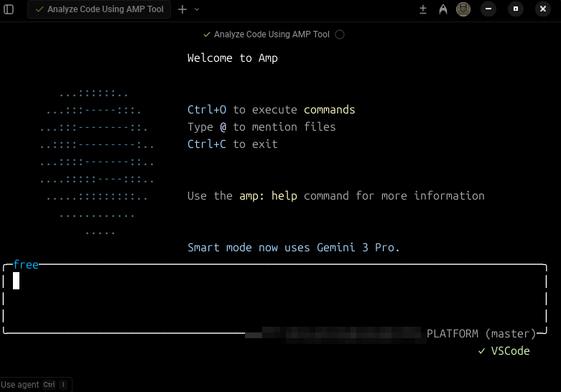Toggle the sidebar panel icon
This screenshot has width=561, height=392.
[x=9, y=9]
